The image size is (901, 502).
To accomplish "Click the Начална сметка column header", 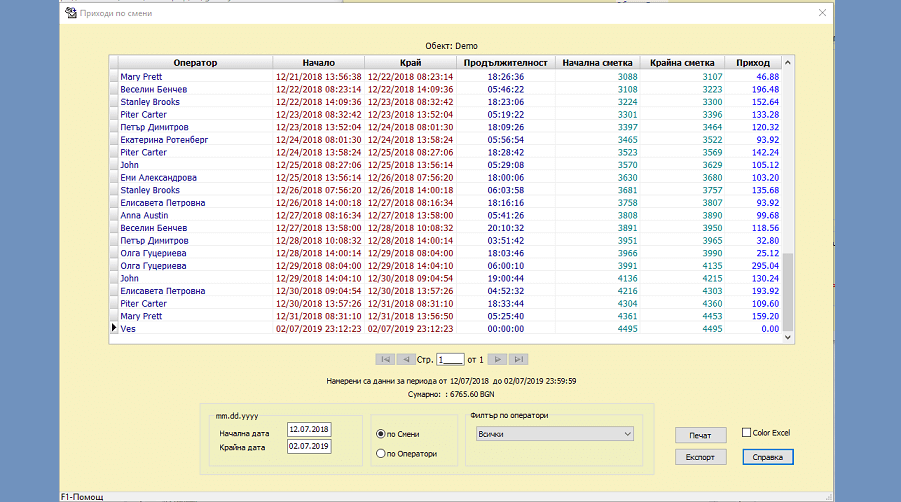I will click(598, 63).
